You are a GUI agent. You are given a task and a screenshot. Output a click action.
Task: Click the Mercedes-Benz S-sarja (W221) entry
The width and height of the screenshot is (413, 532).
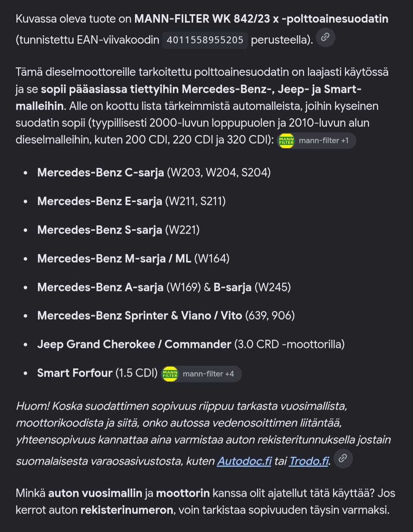pos(118,230)
